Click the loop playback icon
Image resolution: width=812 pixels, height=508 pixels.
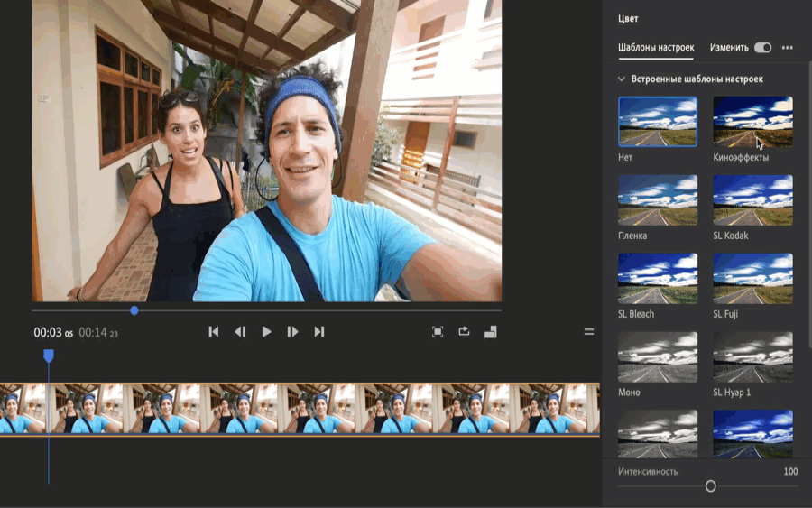[x=464, y=331]
